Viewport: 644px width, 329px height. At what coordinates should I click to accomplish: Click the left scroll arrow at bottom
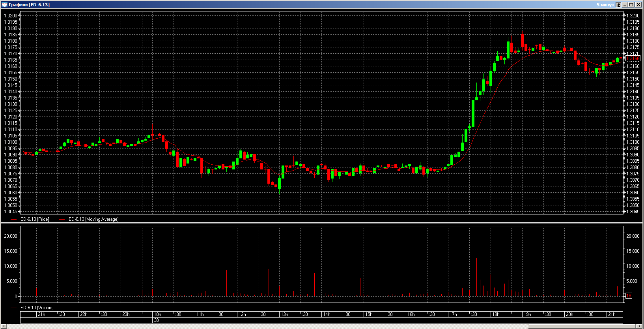coord(3,326)
